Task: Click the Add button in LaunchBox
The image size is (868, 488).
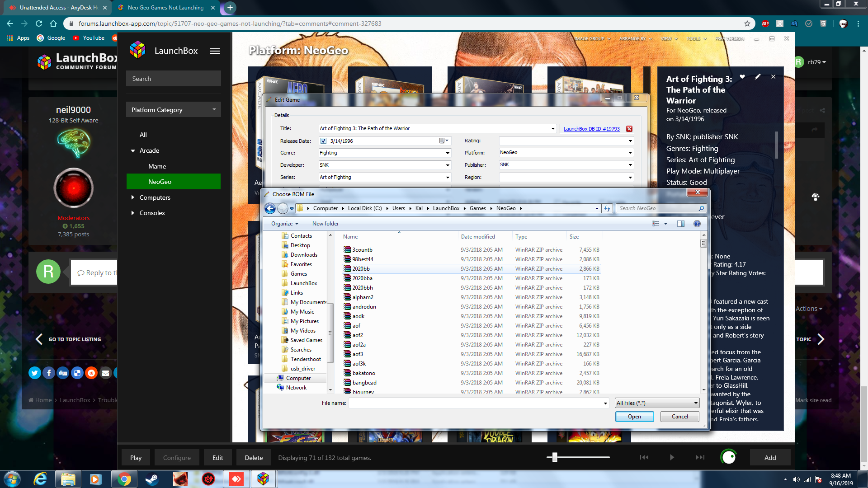Action: 770,458
